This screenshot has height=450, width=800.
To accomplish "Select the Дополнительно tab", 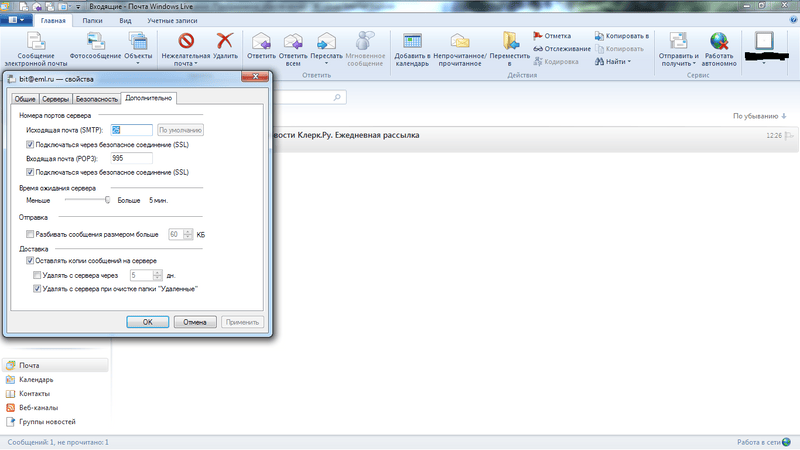I will click(x=148, y=98).
